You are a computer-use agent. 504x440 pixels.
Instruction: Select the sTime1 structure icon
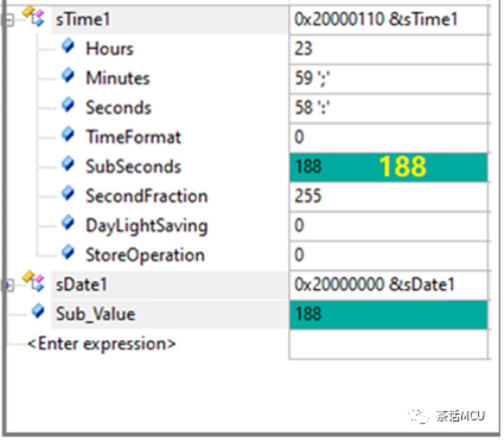tap(33, 17)
